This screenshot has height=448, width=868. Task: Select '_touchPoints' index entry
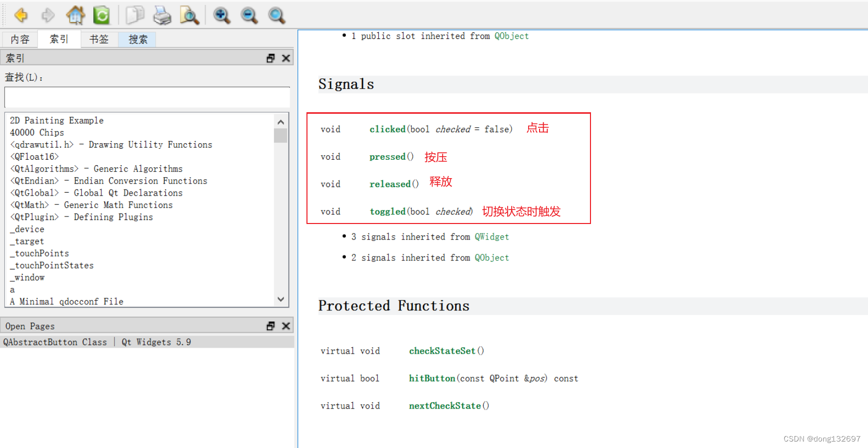[x=39, y=253]
